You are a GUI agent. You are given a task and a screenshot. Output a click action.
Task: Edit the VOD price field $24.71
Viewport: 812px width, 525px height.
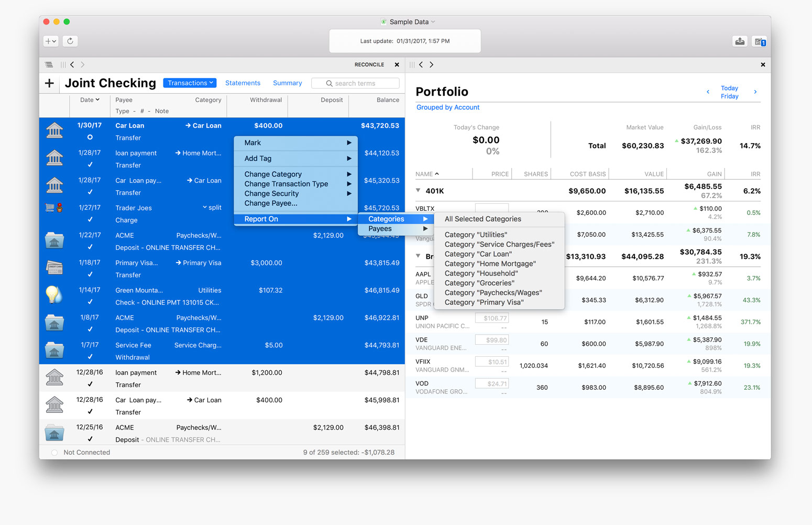point(492,384)
